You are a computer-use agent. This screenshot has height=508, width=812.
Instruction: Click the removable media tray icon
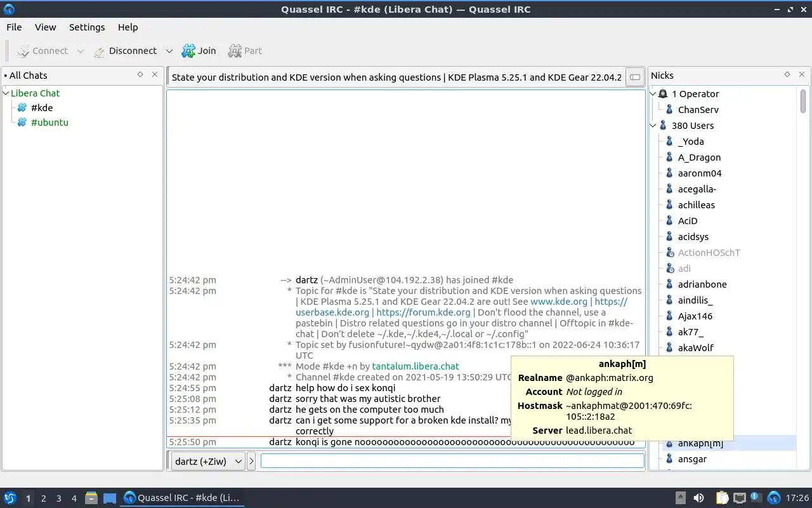coord(680,498)
